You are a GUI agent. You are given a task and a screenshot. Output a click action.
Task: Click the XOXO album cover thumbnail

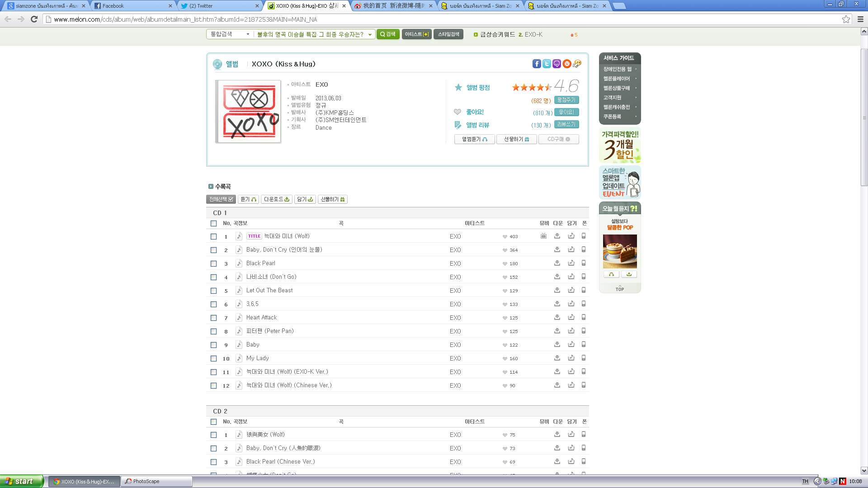[248, 112]
